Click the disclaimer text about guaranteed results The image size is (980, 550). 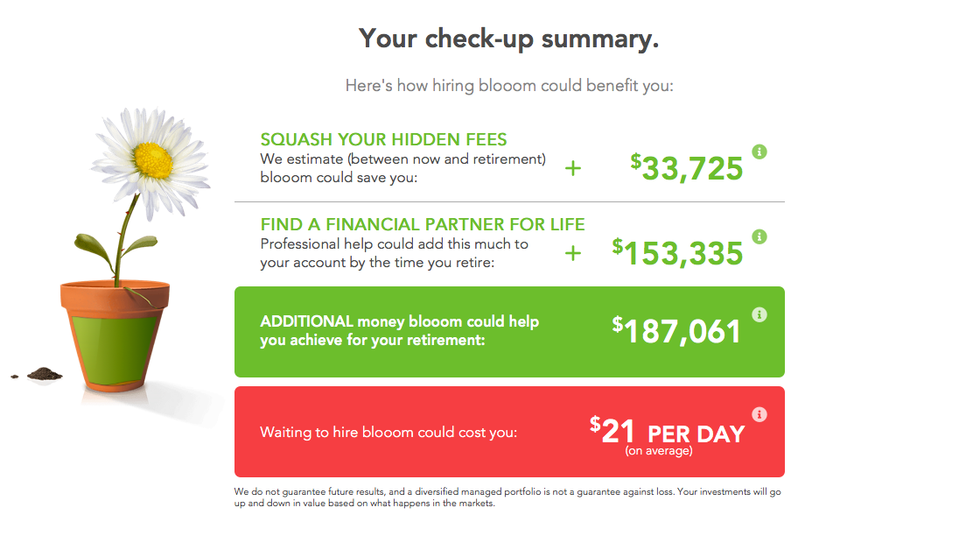(507, 497)
